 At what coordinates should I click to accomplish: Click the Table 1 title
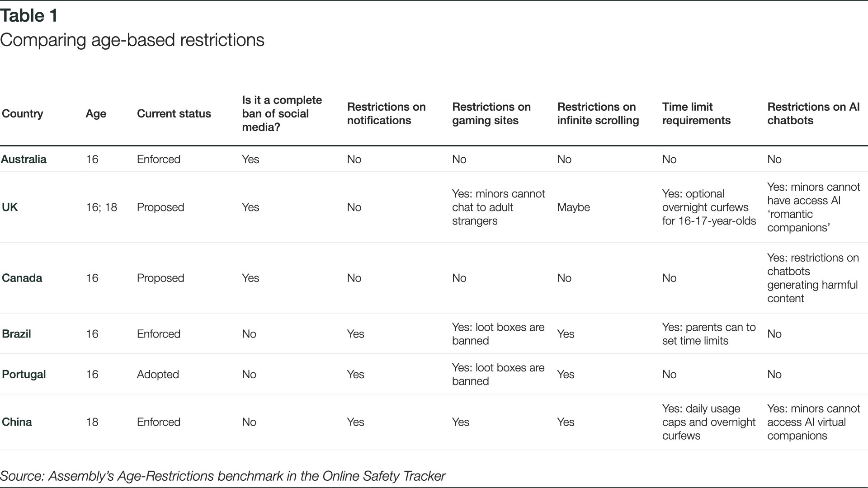(29, 16)
